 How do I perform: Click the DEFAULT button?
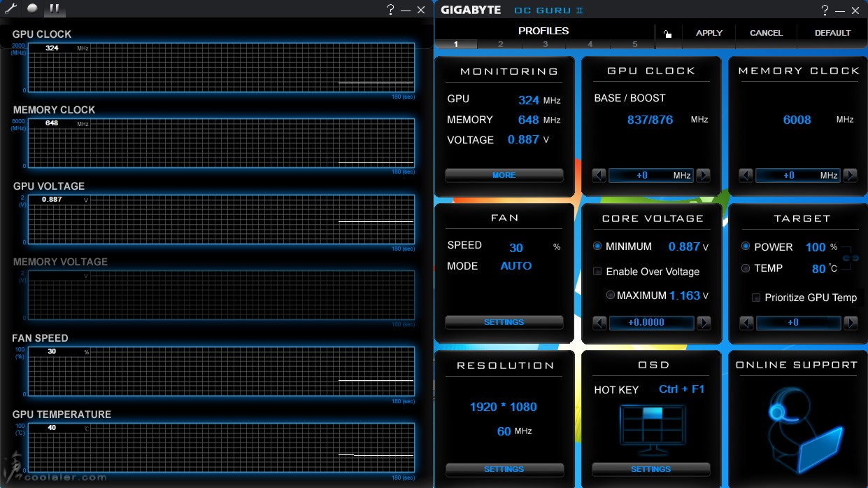(x=832, y=33)
